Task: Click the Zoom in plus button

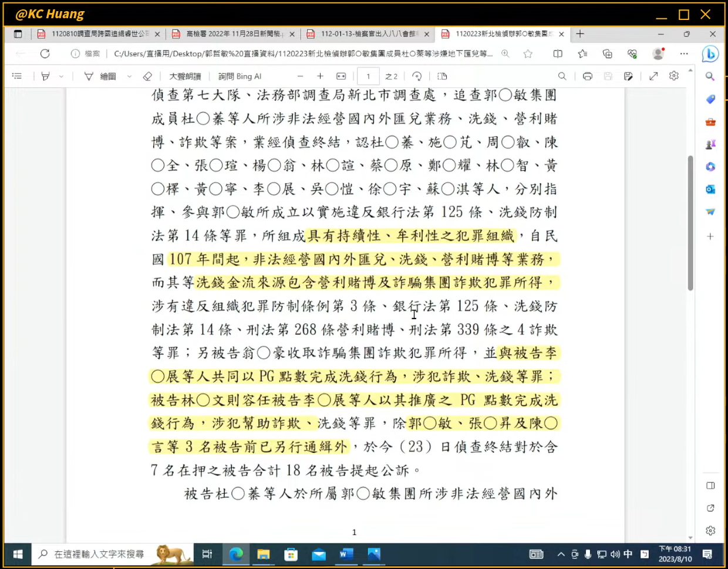Action: pos(320,76)
